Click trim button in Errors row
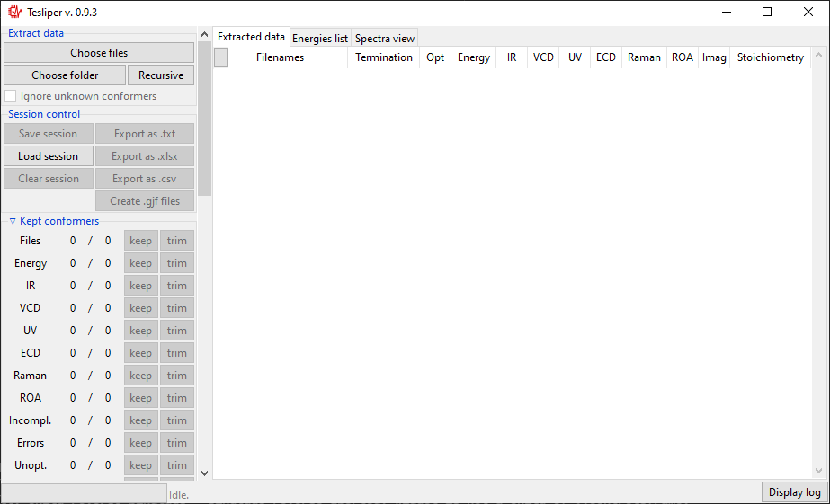830x504 pixels. coord(177,443)
